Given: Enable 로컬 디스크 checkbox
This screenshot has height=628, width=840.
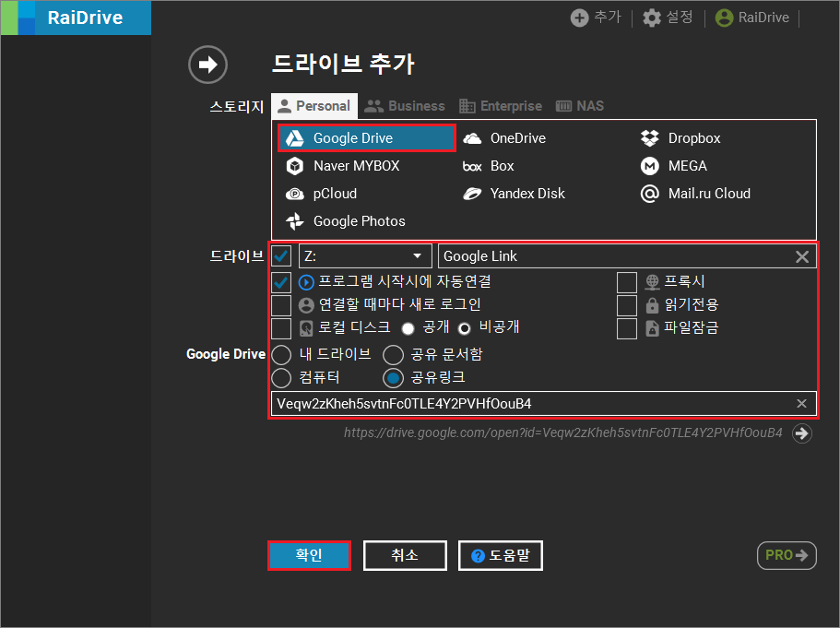Looking at the screenshot, I should point(281,328).
